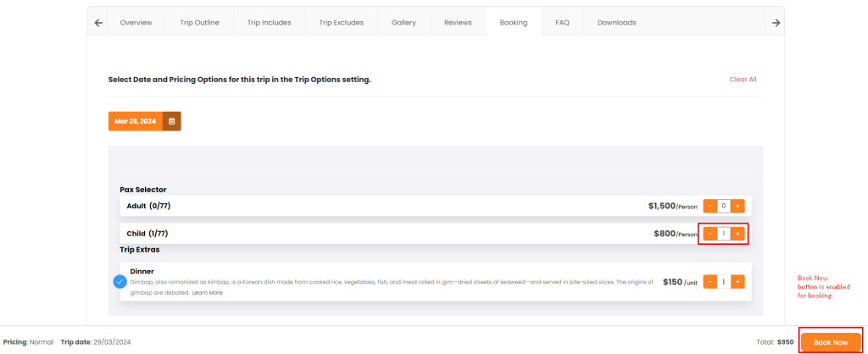This screenshot has height=354, width=868.
Task: Switch to the Overview tab
Action: click(136, 23)
